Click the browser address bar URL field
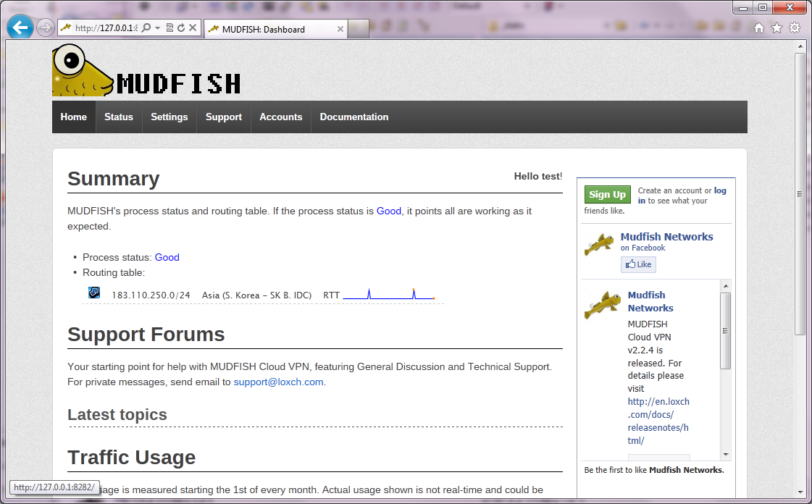812x504 pixels. tap(105, 28)
